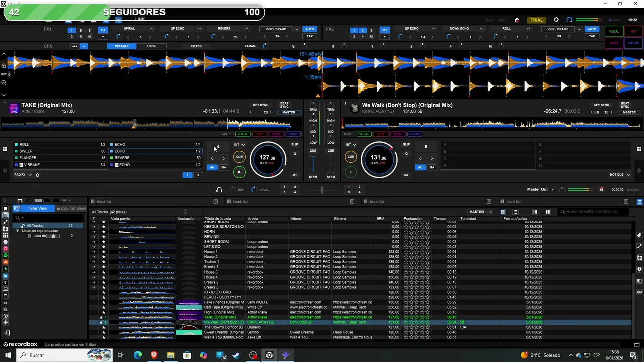Viewport: 644px width, 362px height.
Task: Open the settings gear in the top bar
Action: click(x=556, y=20)
